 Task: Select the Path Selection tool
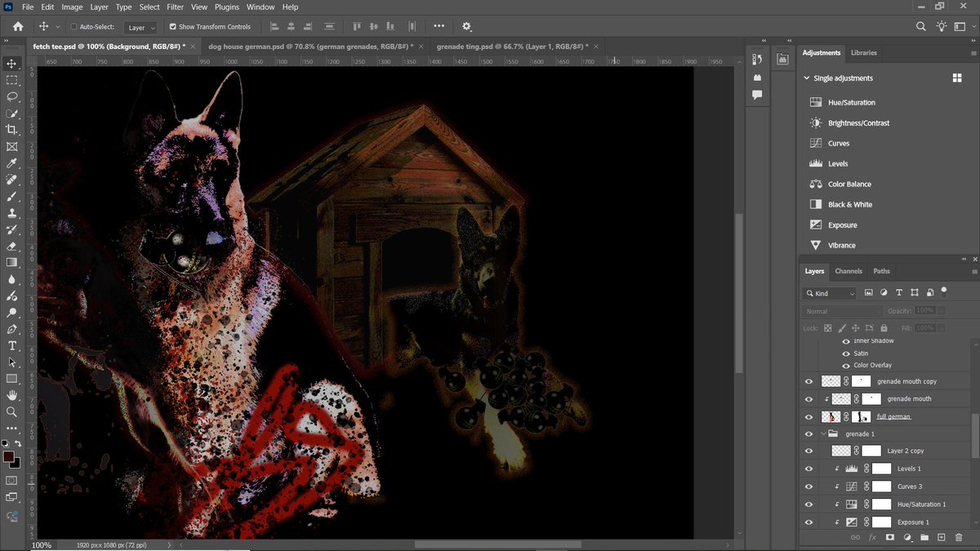(x=11, y=362)
